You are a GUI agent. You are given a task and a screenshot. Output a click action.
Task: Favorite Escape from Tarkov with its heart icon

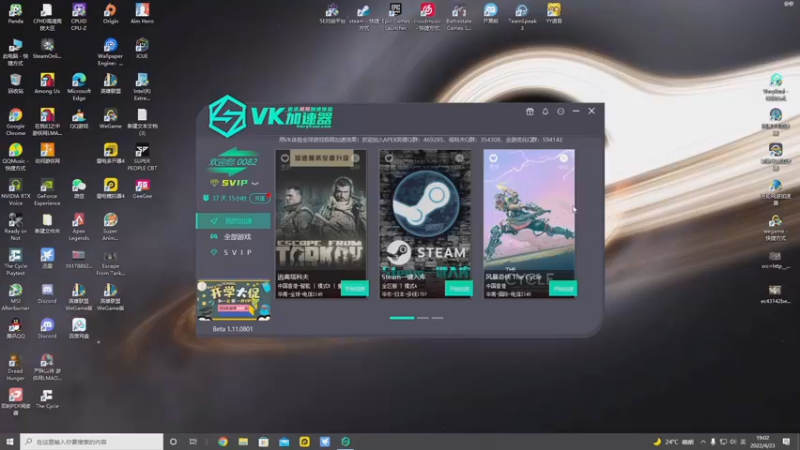[x=285, y=158]
